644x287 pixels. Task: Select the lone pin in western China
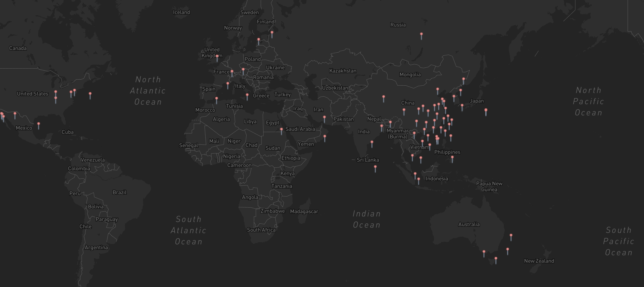tap(383, 97)
